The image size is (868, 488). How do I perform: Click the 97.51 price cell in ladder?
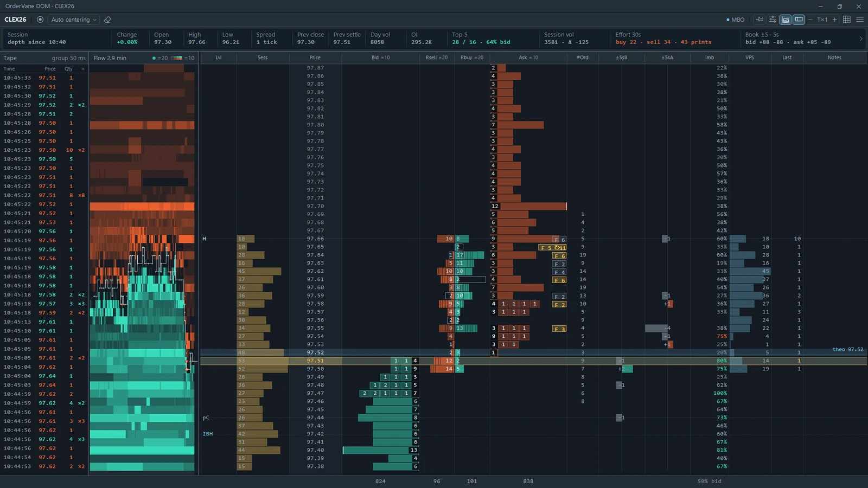point(315,361)
